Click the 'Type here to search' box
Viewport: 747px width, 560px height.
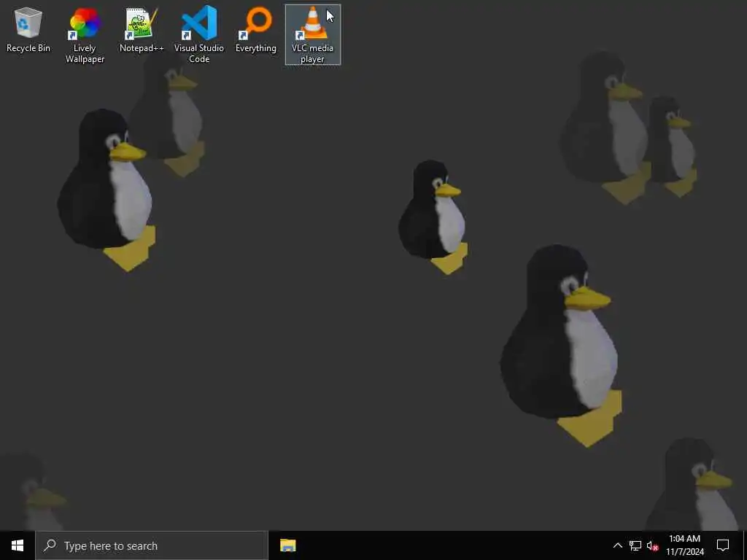[x=152, y=545]
